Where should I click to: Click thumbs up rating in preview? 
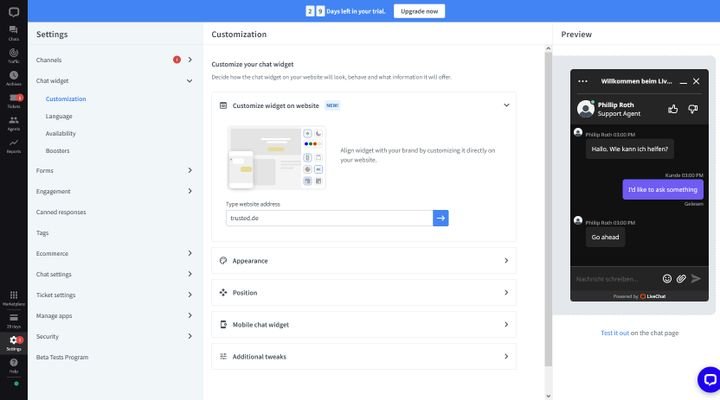673,109
